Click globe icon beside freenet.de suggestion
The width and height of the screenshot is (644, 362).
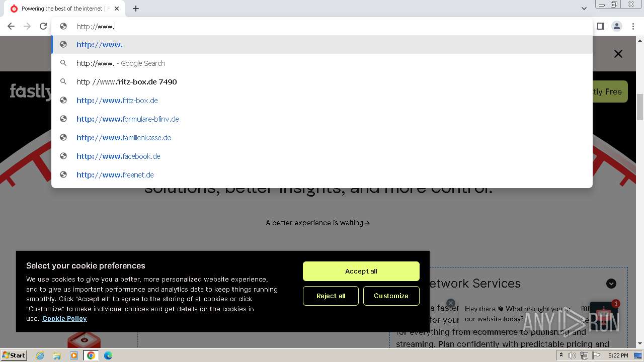coord(63,175)
